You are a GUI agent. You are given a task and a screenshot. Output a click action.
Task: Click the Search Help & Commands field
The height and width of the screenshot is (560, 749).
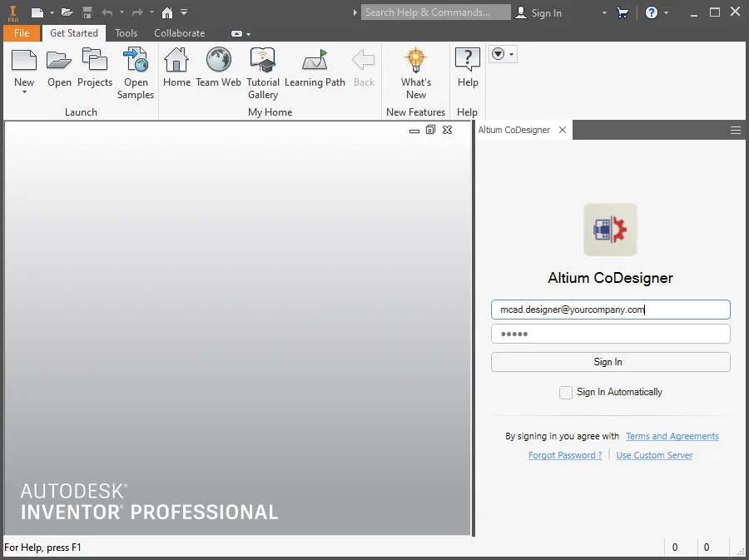click(x=435, y=12)
